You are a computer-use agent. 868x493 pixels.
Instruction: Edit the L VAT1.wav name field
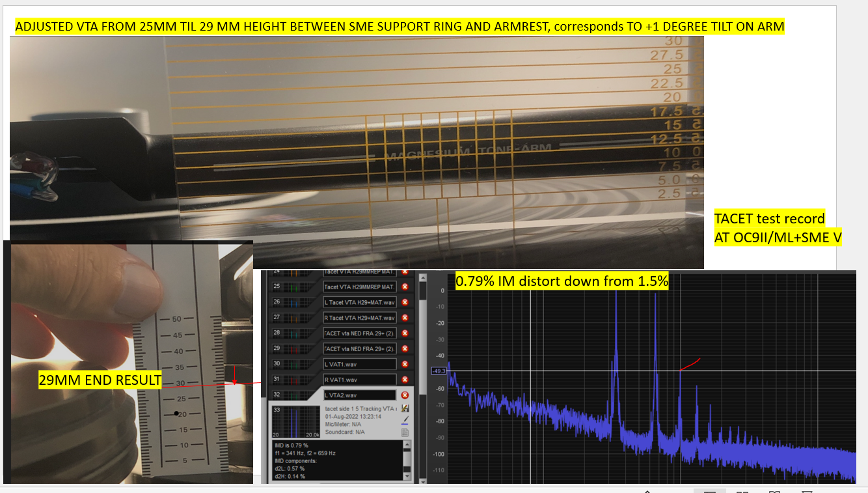point(359,364)
